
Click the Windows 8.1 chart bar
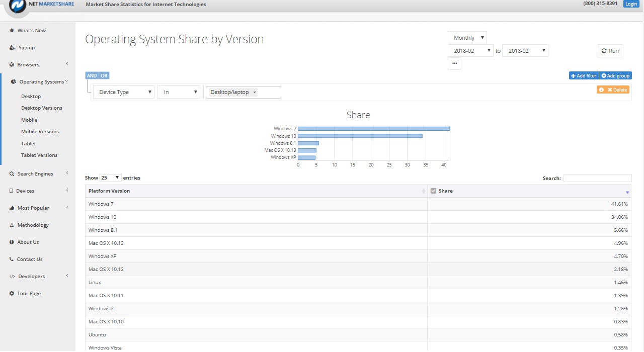tap(308, 143)
